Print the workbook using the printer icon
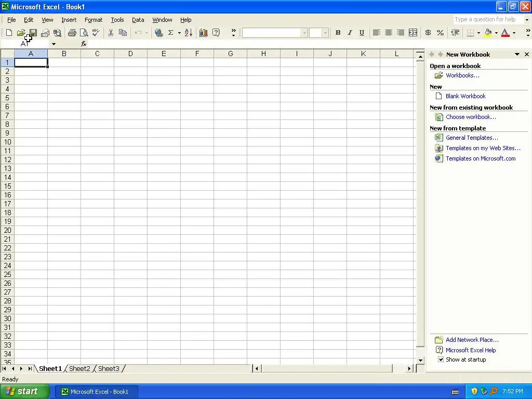 (72, 33)
